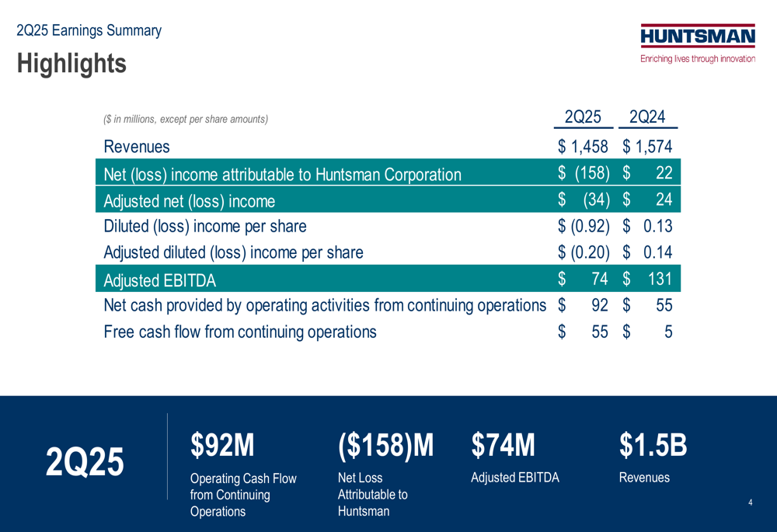Image resolution: width=777 pixels, height=532 pixels.
Task: Click the 2Q24 adjusted net income value 24
Action: coord(664,199)
